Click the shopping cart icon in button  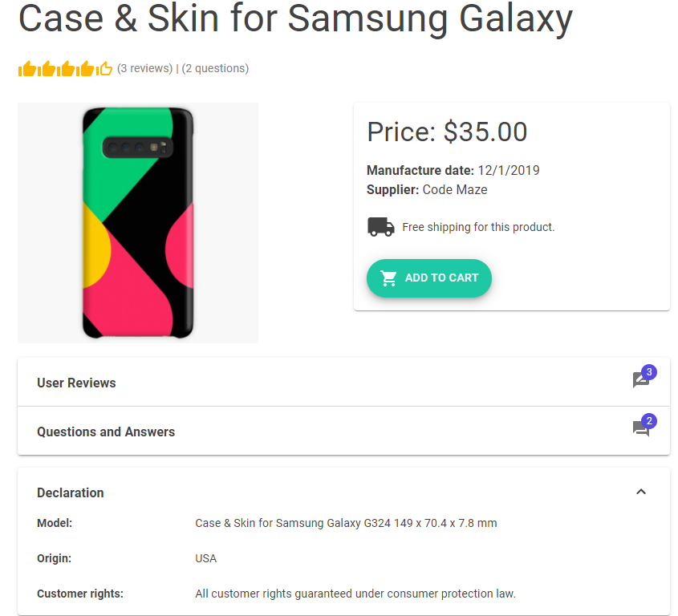pyautogui.click(x=389, y=278)
